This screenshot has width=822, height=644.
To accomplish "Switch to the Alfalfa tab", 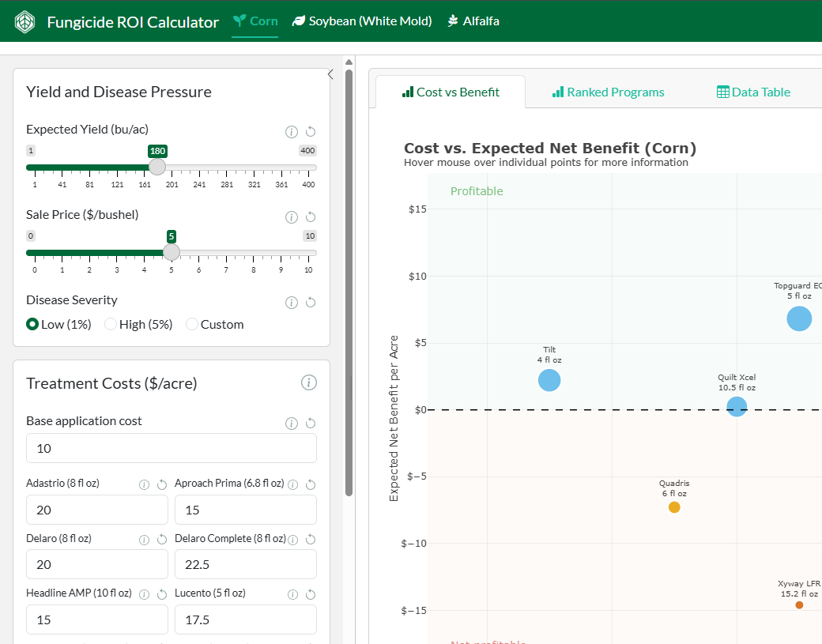I will (x=473, y=21).
